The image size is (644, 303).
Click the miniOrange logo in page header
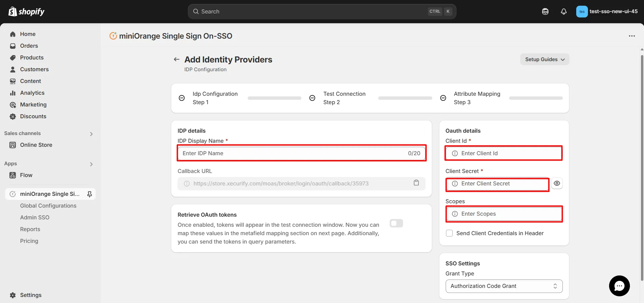(x=113, y=36)
